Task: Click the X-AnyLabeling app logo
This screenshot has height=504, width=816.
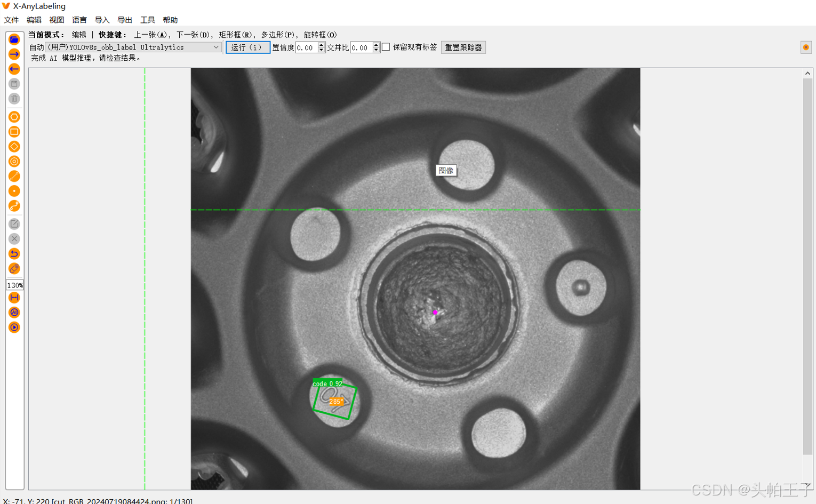Action: tap(6, 6)
